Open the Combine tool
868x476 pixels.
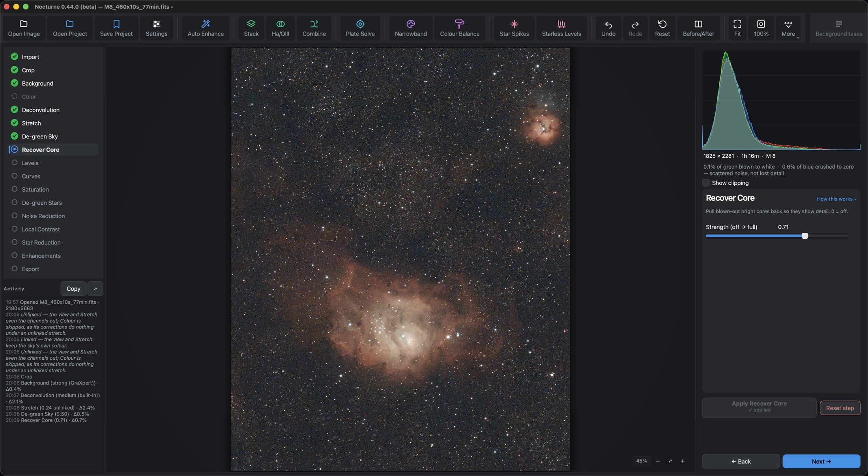(314, 28)
